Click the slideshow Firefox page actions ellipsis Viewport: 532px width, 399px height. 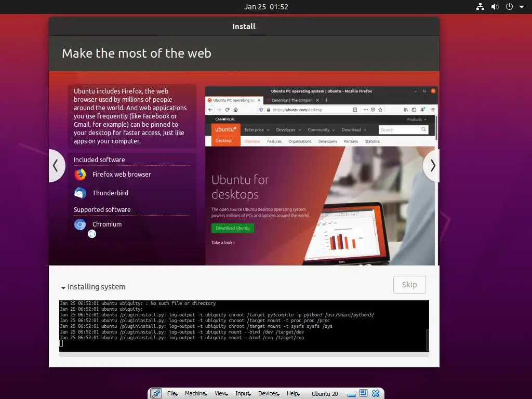click(x=365, y=110)
